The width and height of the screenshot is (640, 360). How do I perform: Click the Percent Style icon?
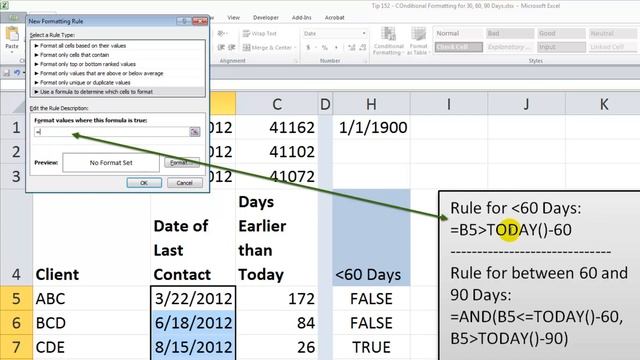(x=324, y=47)
